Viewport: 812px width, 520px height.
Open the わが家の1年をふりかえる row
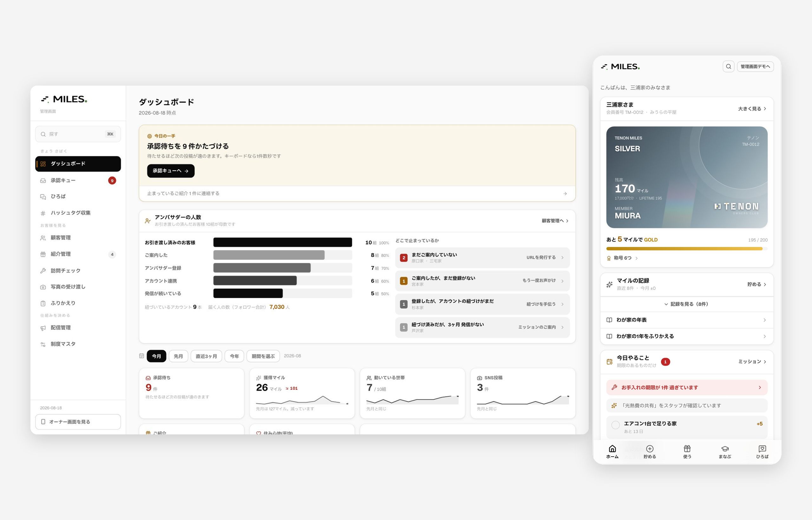click(x=687, y=336)
